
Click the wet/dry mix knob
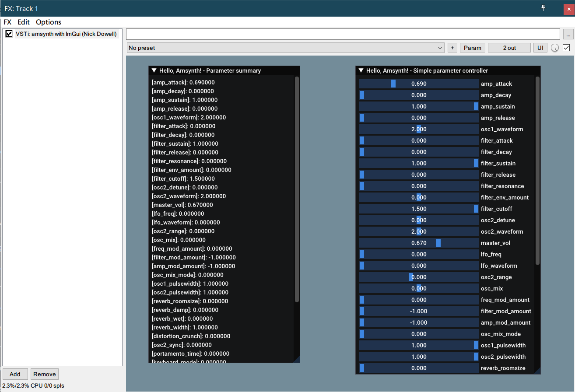pos(554,48)
